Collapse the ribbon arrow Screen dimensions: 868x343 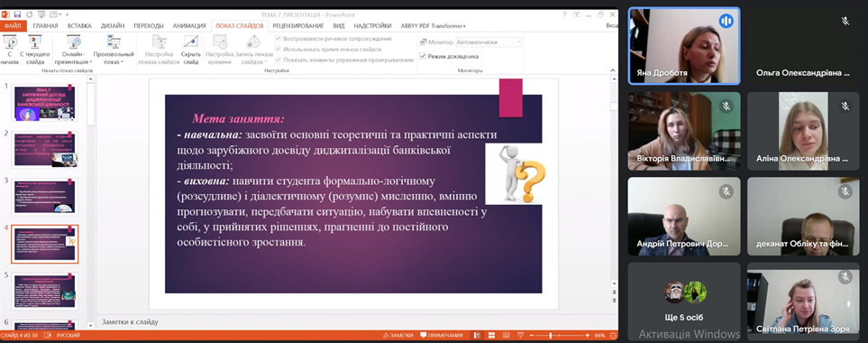click(x=613, y=70)
